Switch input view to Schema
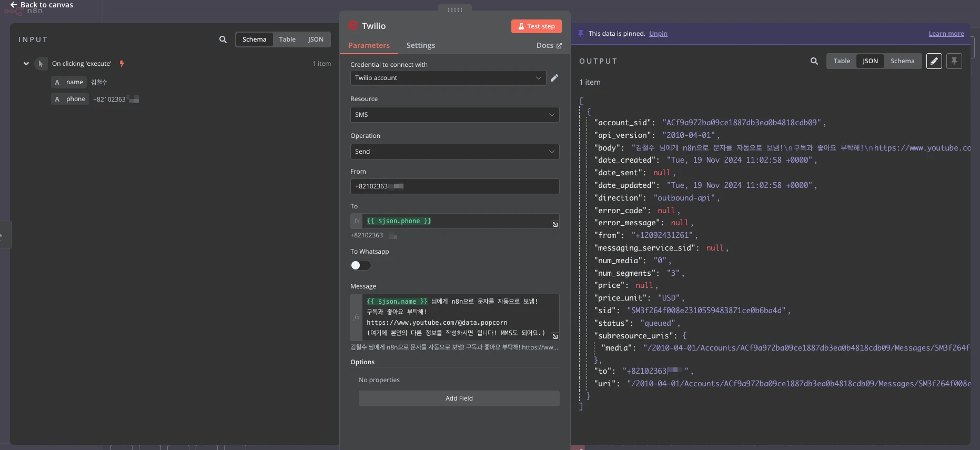This screenshot has width=980, height=450. 255,39
